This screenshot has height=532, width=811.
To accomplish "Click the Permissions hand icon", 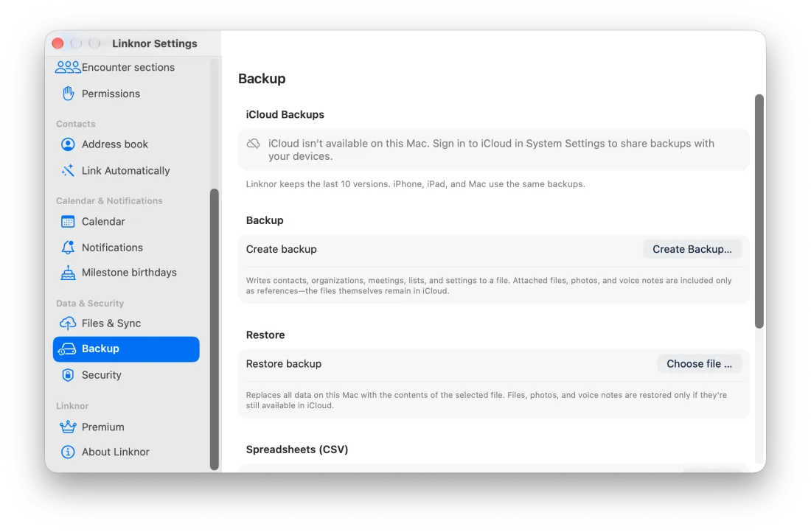I will pos(68,94).
